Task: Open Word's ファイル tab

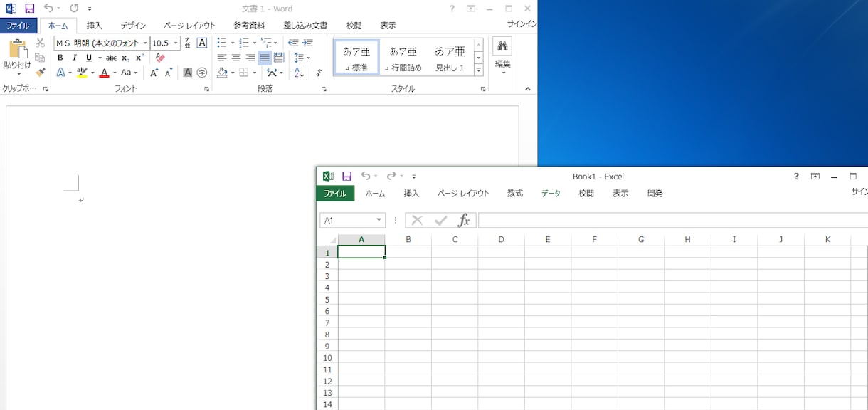Action: (18, 26)
